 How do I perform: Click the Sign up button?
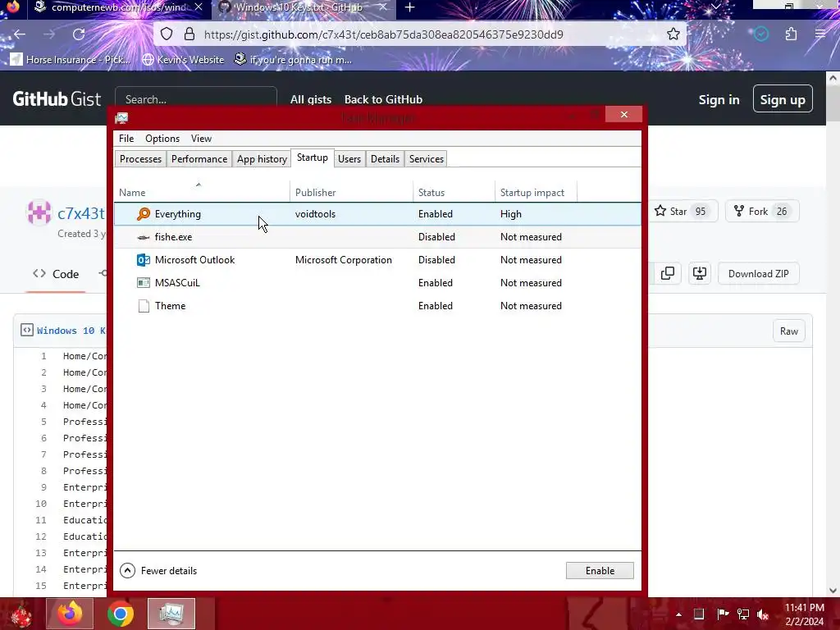tap(783, 99)
